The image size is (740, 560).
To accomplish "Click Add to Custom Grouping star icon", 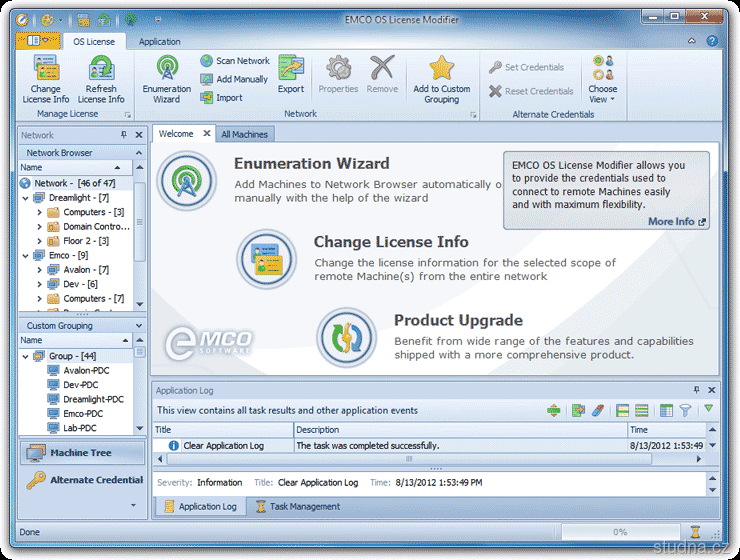I will coord(441,69).
